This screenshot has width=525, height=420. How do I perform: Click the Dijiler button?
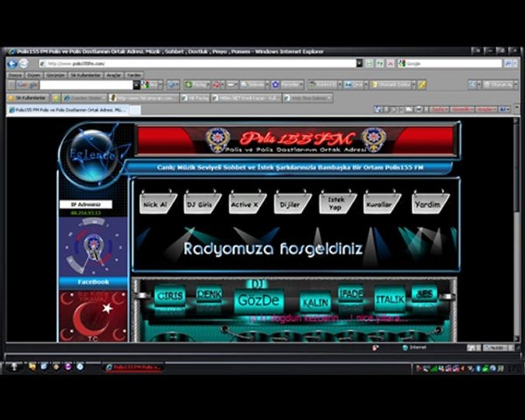click(x=292, y=202)
